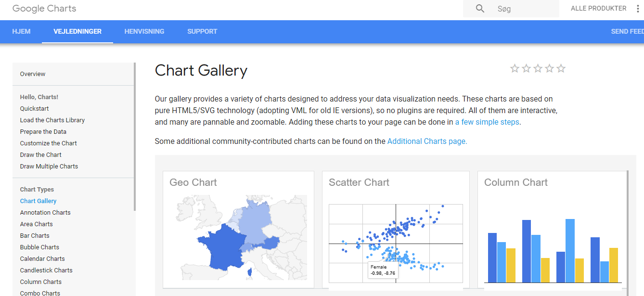This screenshot has height=296, width=644.
Task: Open the Scatter Chart preview
Action: (395, 243)
